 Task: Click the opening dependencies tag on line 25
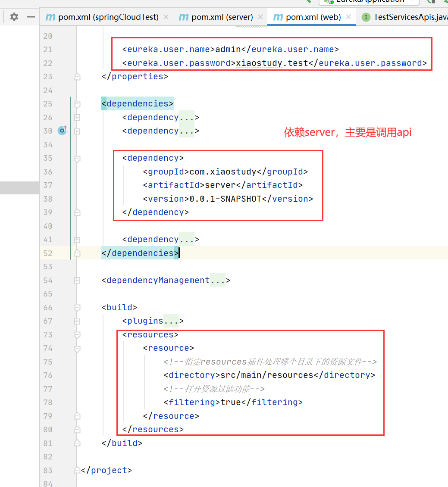tap(138, 104)
